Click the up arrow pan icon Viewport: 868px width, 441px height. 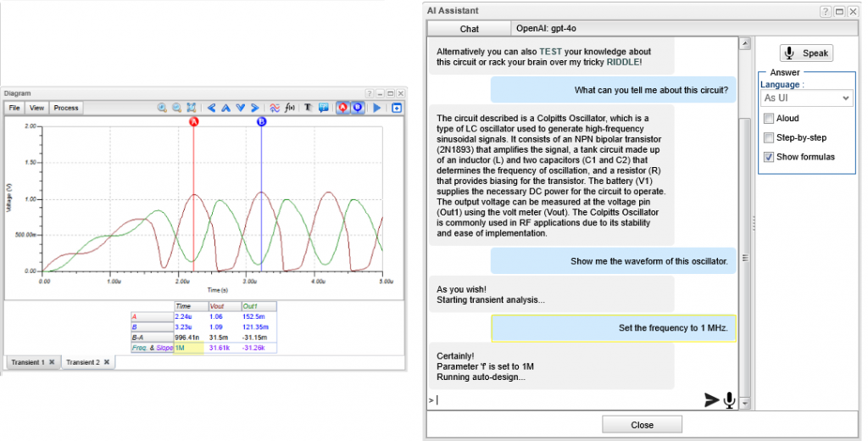(225, 108)
